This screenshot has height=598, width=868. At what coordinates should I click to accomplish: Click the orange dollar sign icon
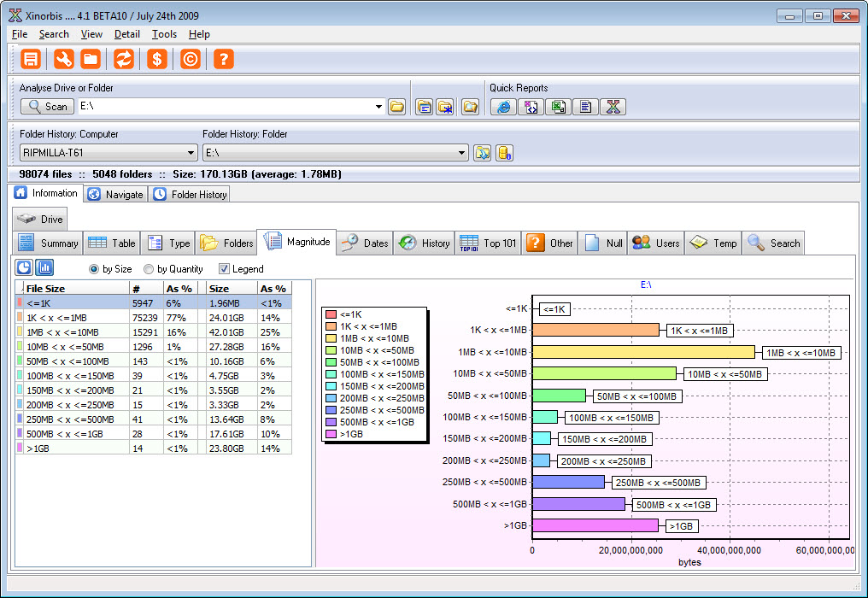point(156,59)
